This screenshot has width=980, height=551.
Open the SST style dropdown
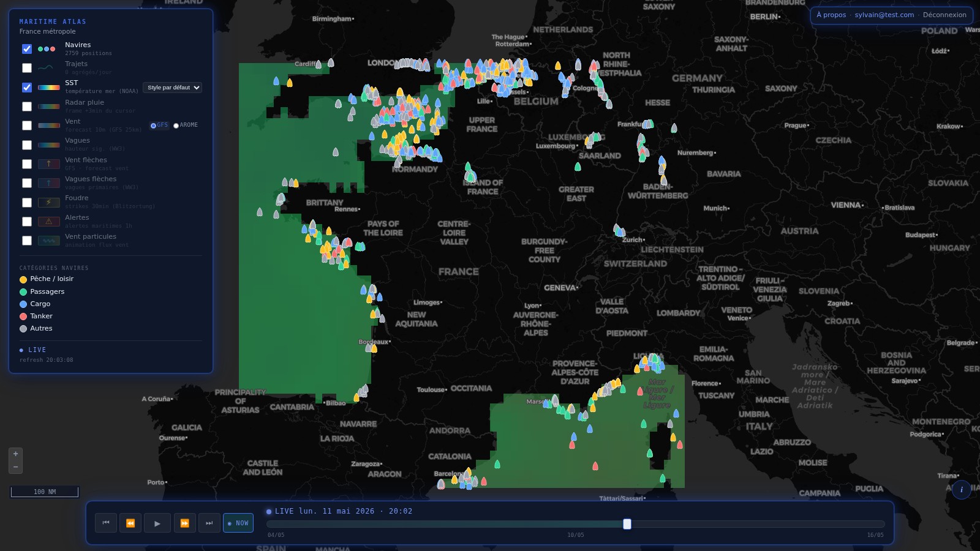tap(172, 88)
